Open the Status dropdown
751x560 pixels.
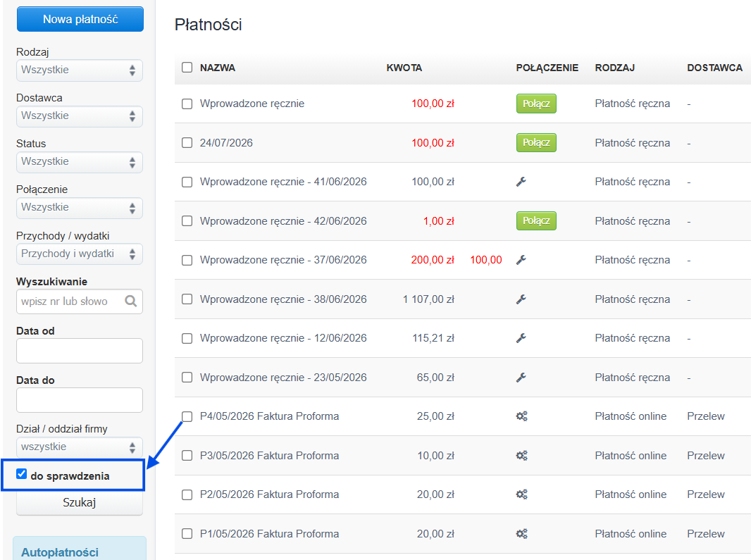click(80, 163)
